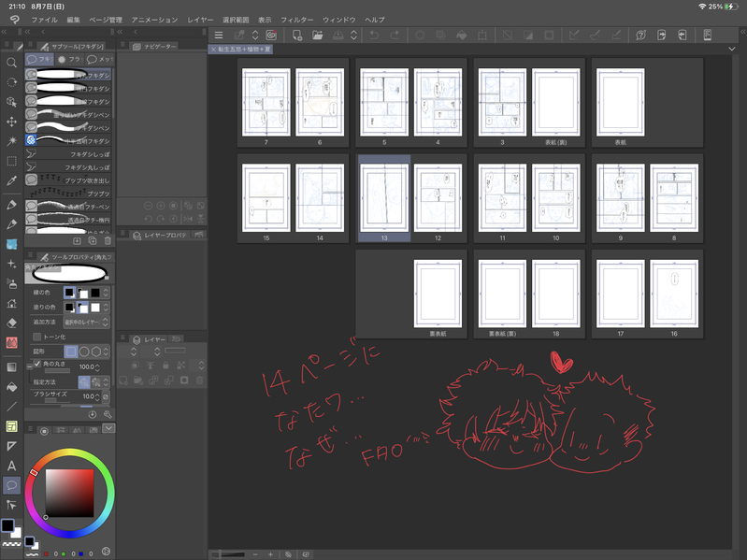Open the アニメーション menu
The width and height of the screenshot is (747, 560).
click(154, 20)
